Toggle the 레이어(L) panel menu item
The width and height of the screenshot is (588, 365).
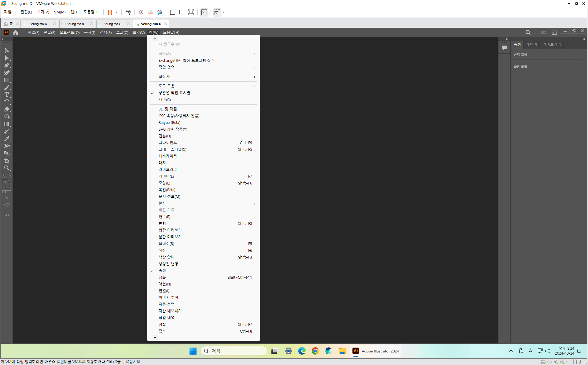coord(166,176)
